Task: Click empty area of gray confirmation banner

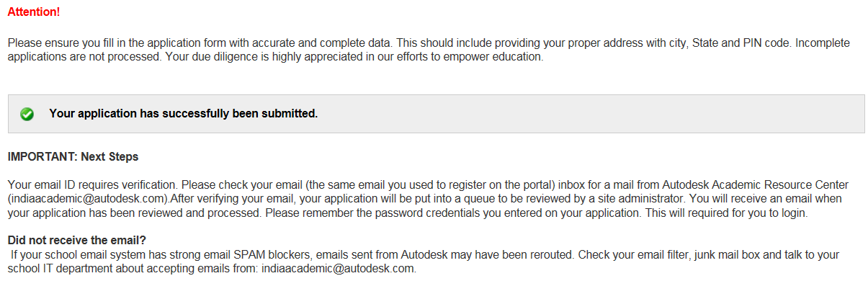Action: click(576, 114)
